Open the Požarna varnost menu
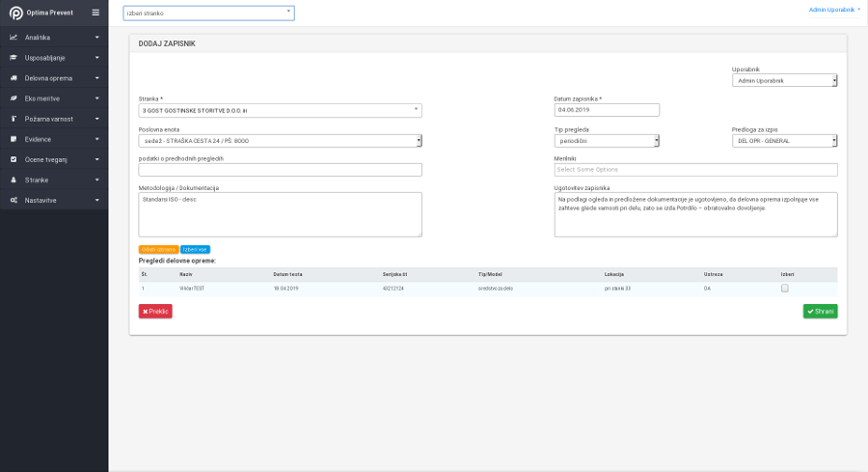 [x=54, y=119]
